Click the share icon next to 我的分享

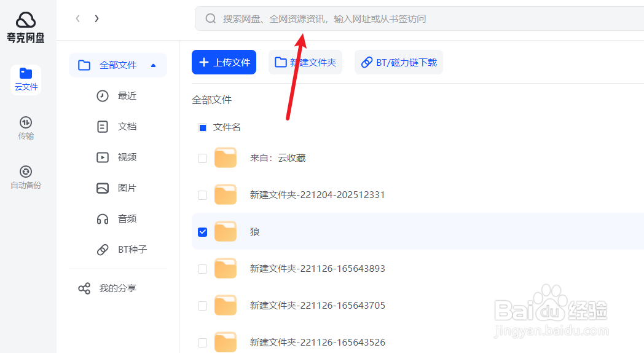coord(84,288)
